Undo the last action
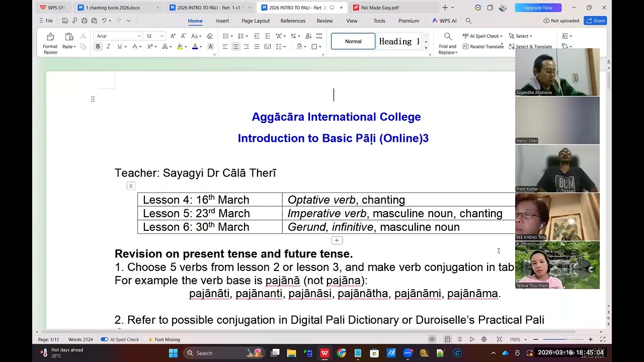Viewport: 644px width, 362px height. coord(104,21)
